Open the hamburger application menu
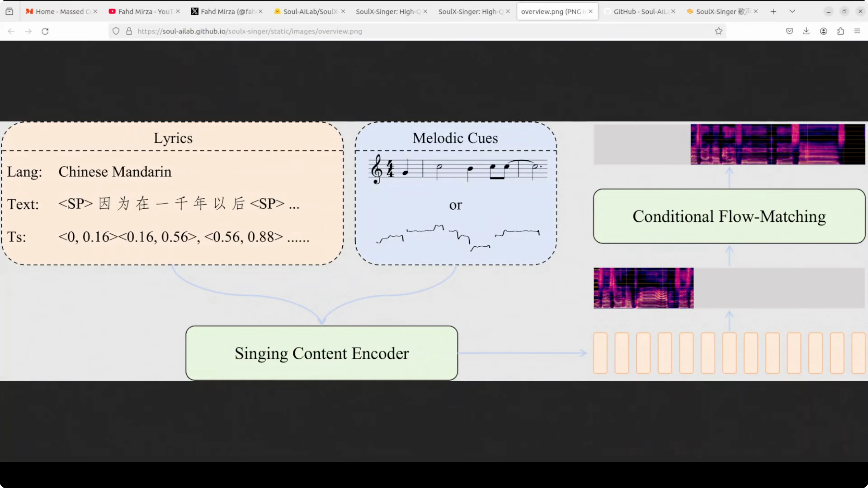The height and width of the screenshot is (488, 868). [x=857, y=31]
